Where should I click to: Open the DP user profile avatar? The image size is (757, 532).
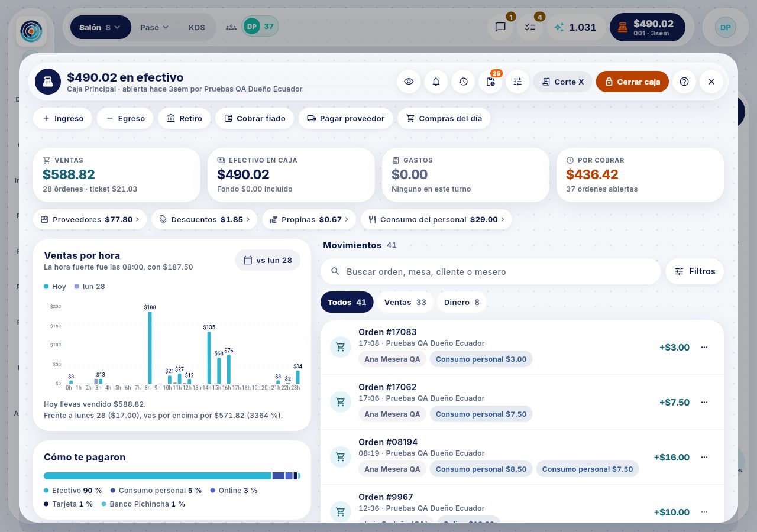pyautogui.click(x=725, y=27)
